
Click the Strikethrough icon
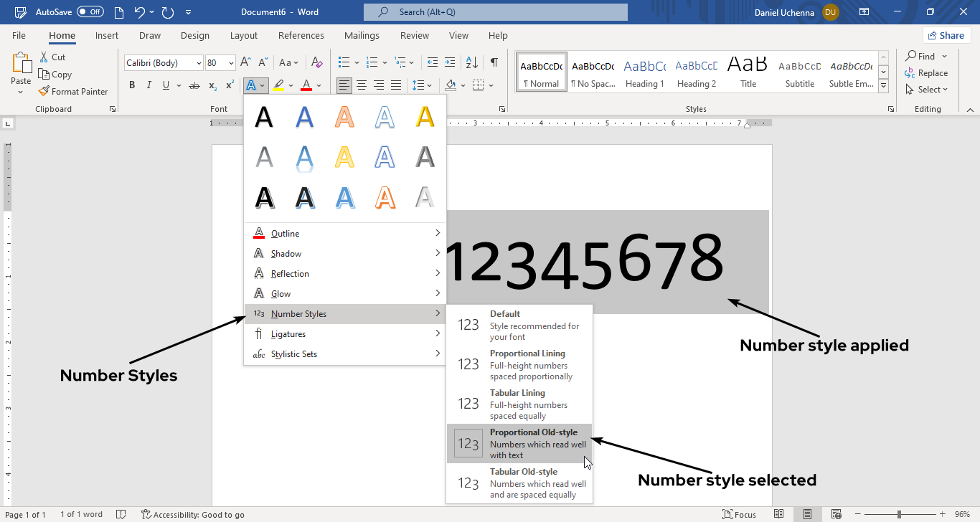[194, 85]
